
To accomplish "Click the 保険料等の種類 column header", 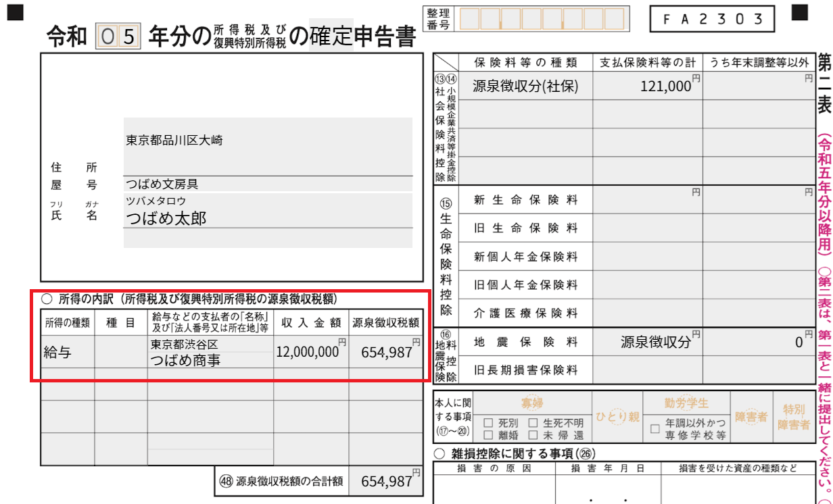I will click(x=525, y=63).
